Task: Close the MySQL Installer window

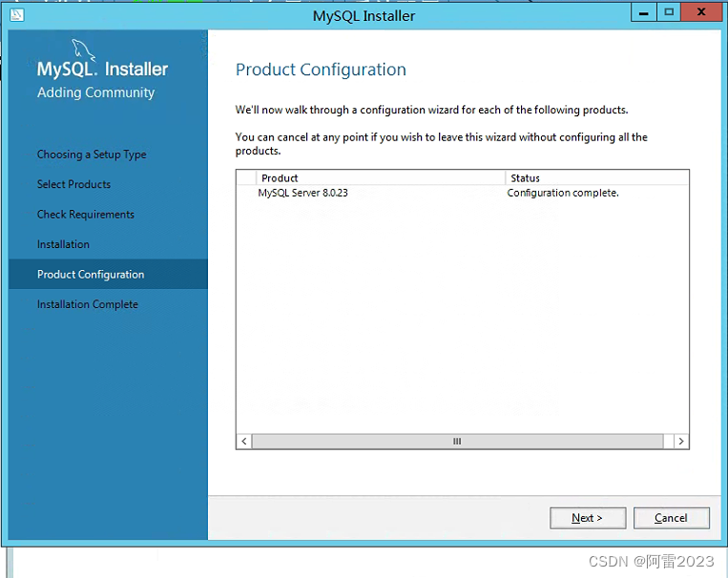Action: [701, 12]
